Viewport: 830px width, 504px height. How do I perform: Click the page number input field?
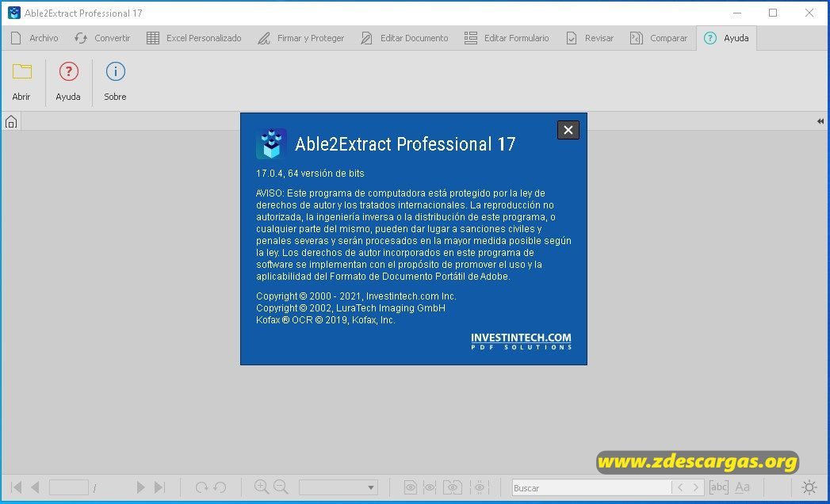(x=69, y=487)
